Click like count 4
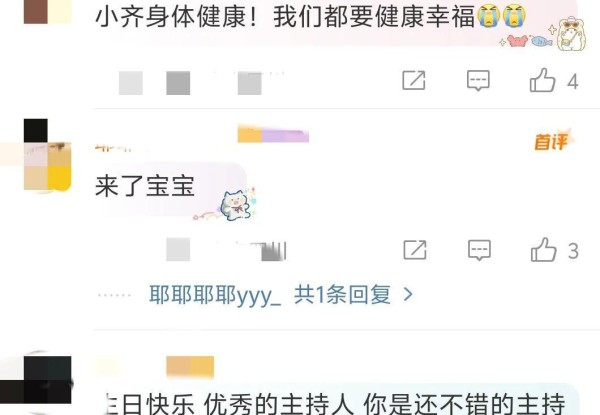The width and height of the screenshot is (600, 415). (572, 81)
